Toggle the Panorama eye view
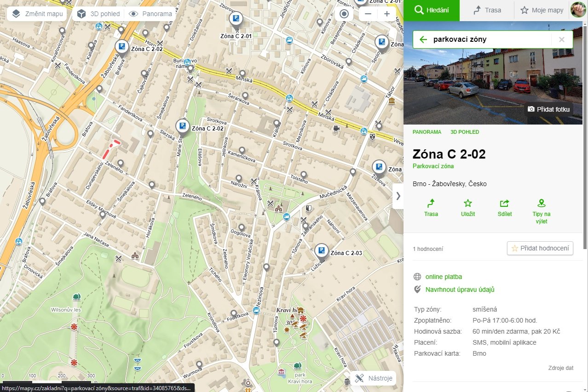 click(150, 14)
